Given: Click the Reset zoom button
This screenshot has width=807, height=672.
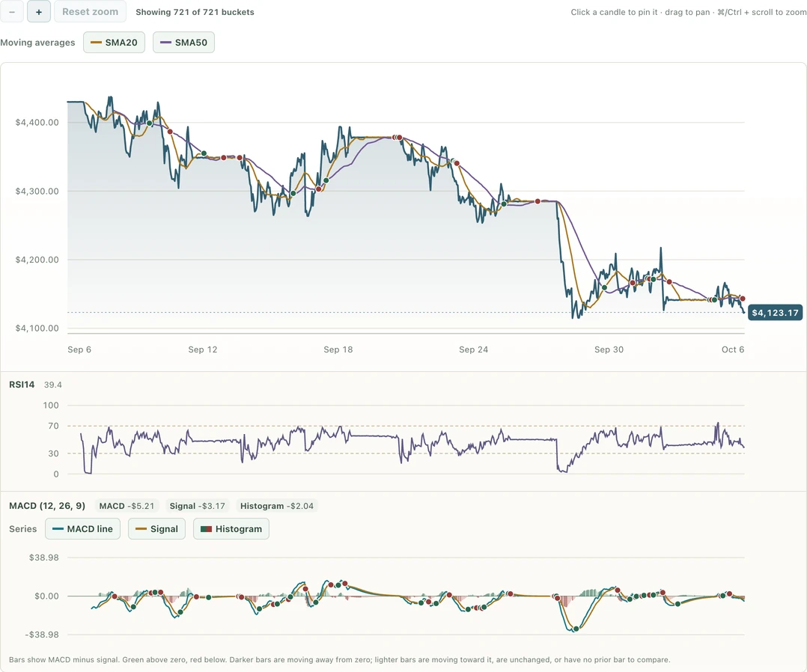Looking at the screenshot, I should [x=90, y=11].
